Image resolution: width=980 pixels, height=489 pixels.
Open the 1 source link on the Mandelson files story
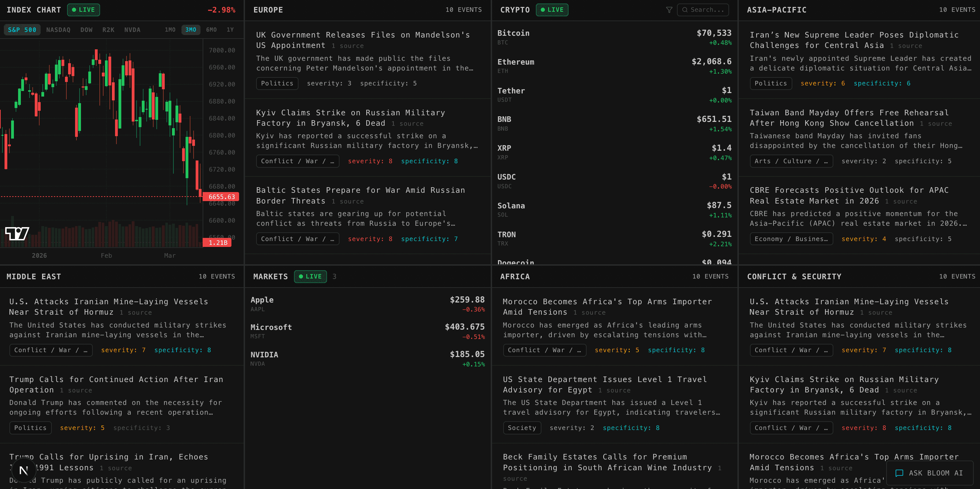(348, 45)
